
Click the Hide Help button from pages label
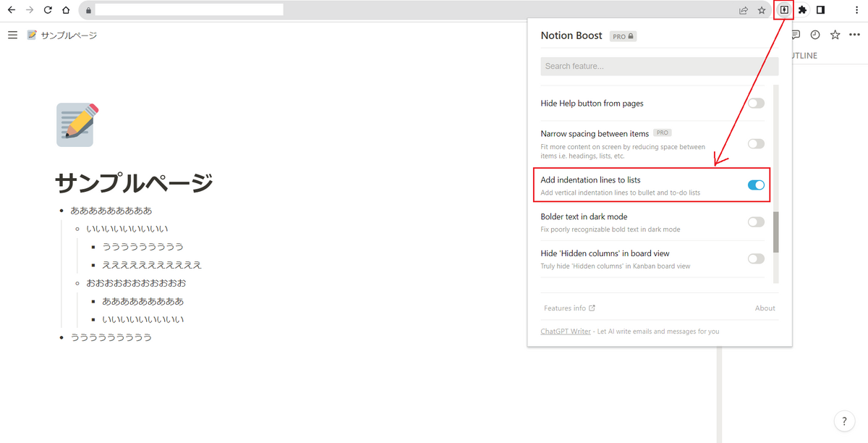(x=592, y=104)
